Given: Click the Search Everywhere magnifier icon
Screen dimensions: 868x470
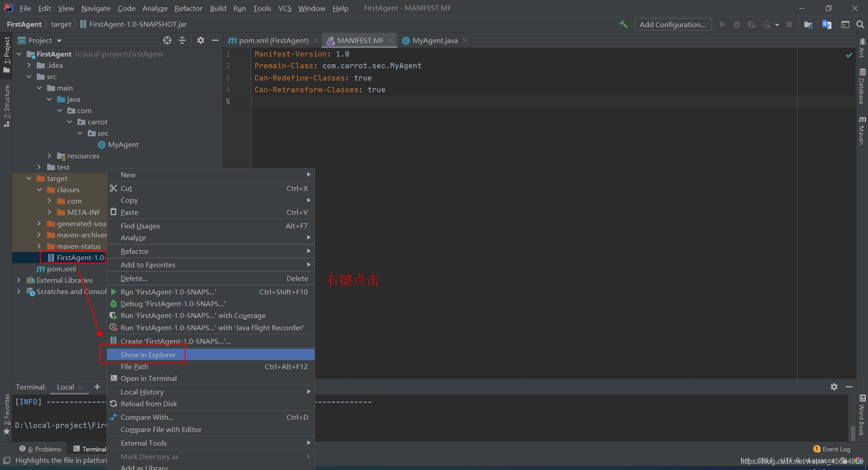Looking at the screenshot, I should point(860,24).
